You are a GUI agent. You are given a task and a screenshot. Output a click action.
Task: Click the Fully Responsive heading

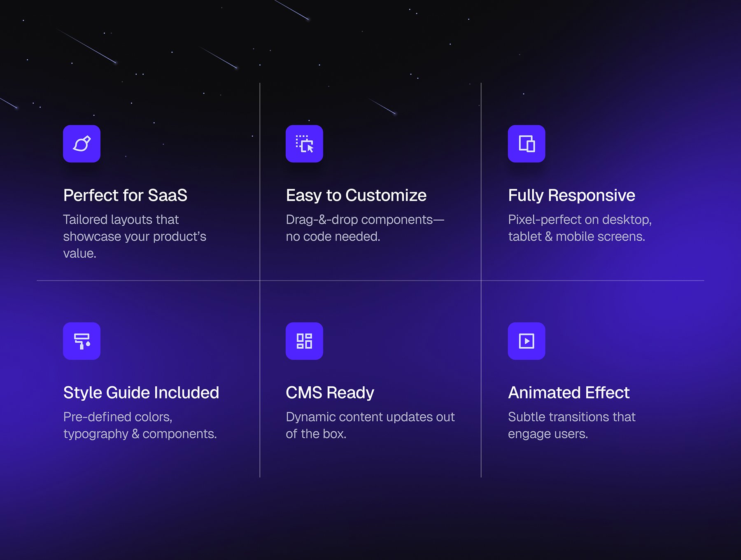[x=571, y=195]
